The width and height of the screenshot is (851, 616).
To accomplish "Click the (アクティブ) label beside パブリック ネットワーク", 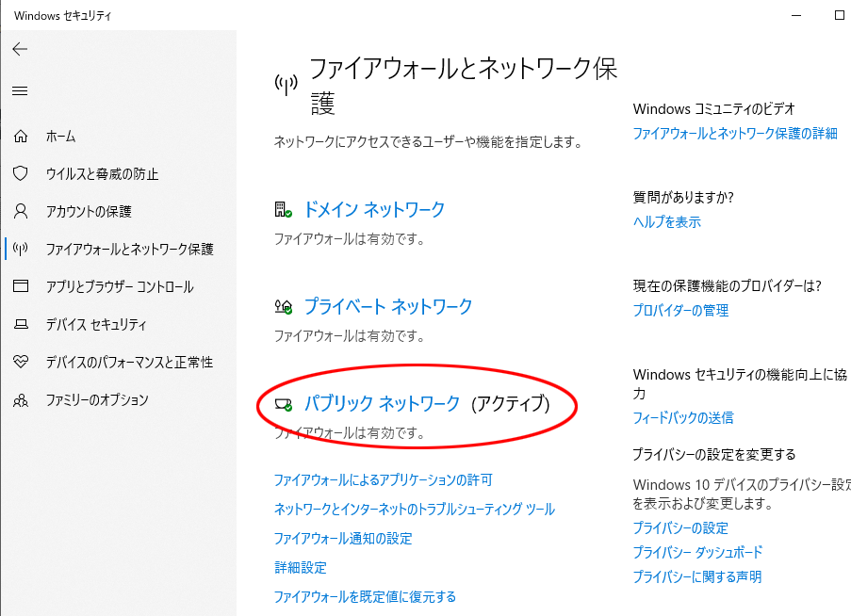I will [x=511, y=403].
